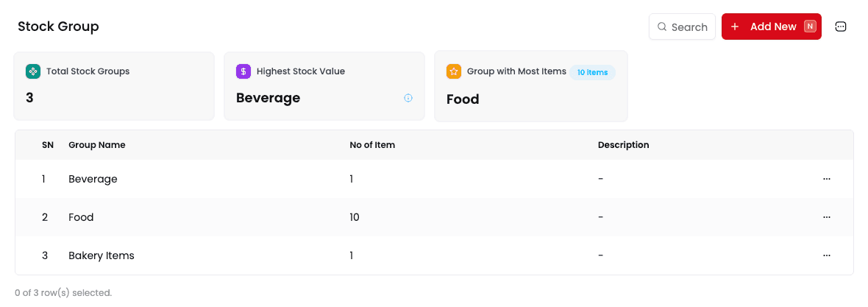
Task: Sort by No of Item column header
Action: point(372,145)
